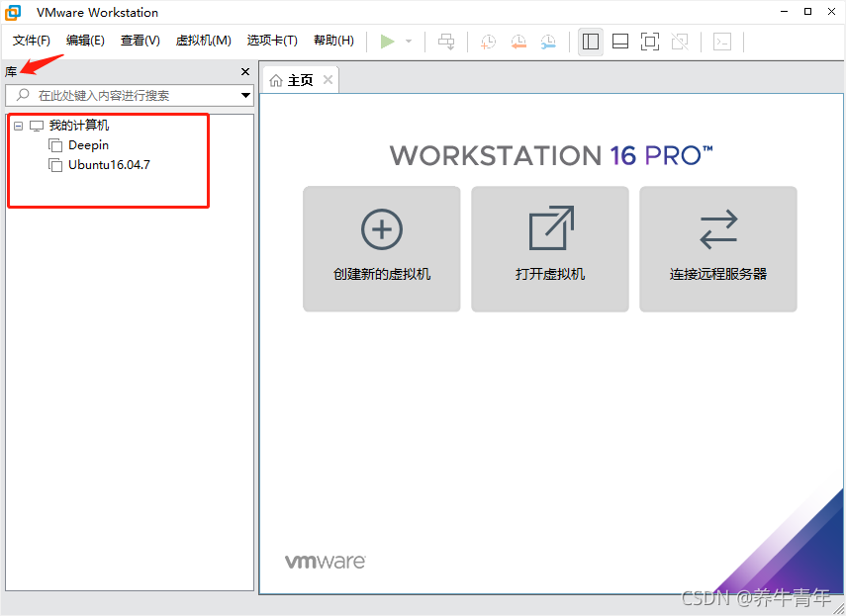
Task: Click 创建新的虚拟机 button
Action: pos(382,249)
